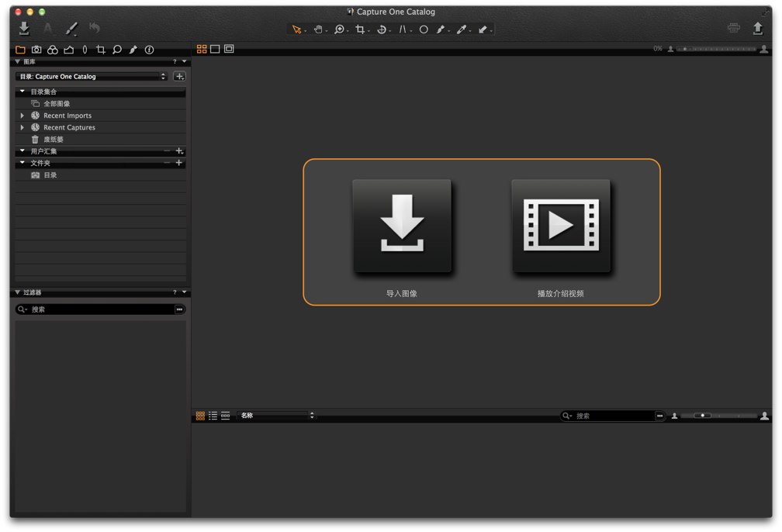Select the Spot Removal circle tool
Image resolution: width=782 pixels, height=532 pixels.
(424, 30)
